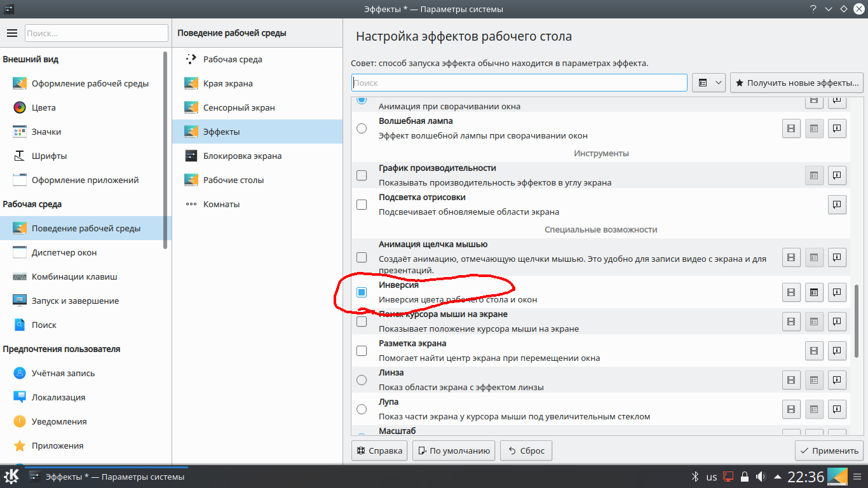Screen dimensions: 868x488
Task: Open the sidebar hamburger menu
Action: coord(11,33)
